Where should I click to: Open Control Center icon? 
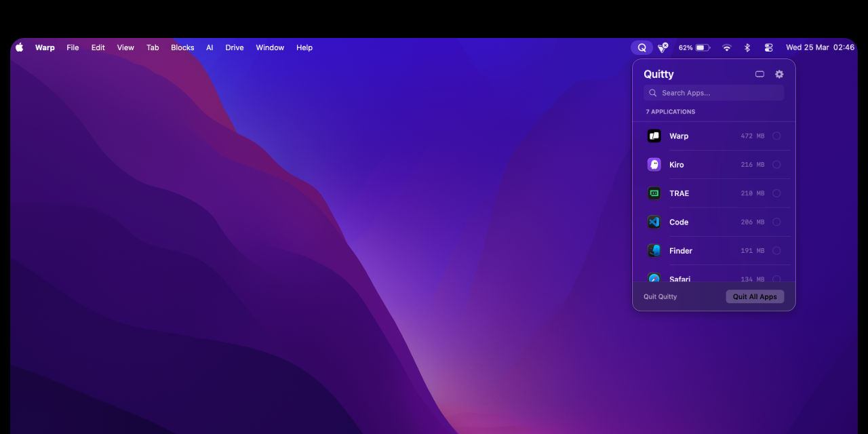click(x=768, y=47)
